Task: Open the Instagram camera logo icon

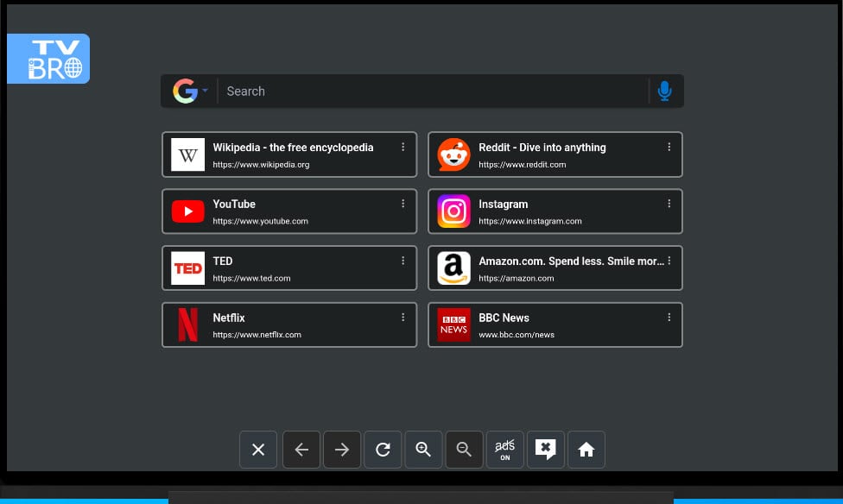Action: pyautogui.click(x=453, y=211)
